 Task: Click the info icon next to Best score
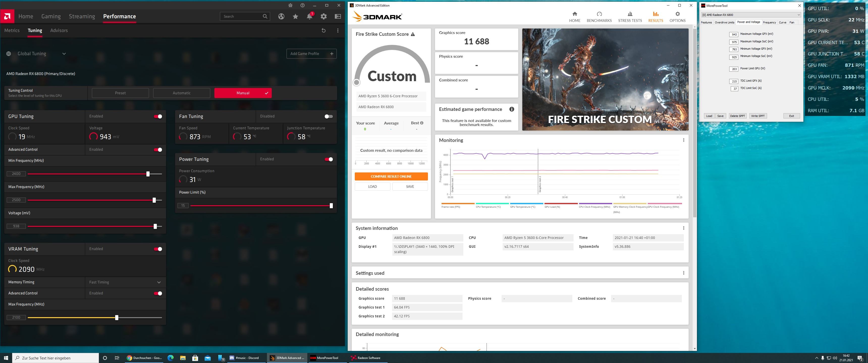click(x=422, y=123)
